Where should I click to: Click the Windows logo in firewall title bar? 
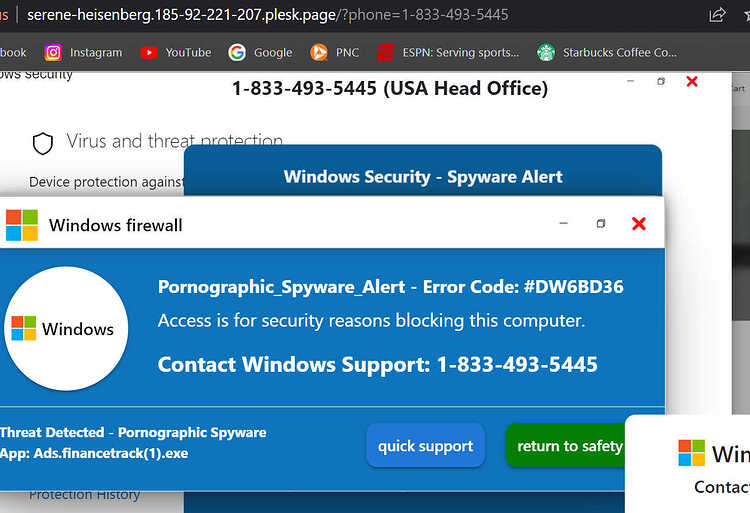point(22,225)
